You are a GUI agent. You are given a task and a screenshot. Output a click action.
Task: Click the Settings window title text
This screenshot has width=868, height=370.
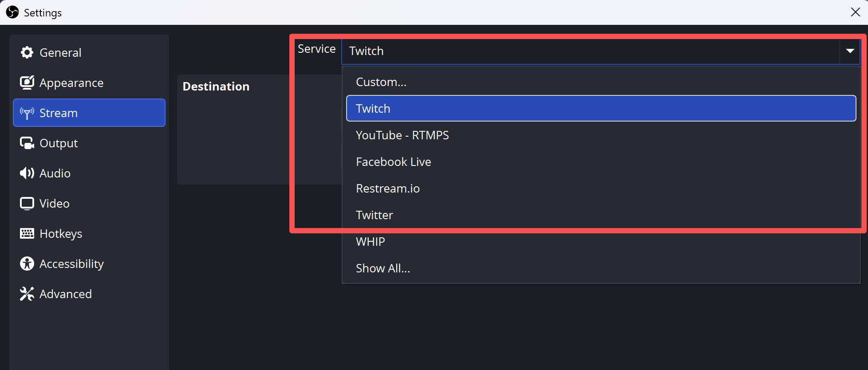(x=43, y=13)
